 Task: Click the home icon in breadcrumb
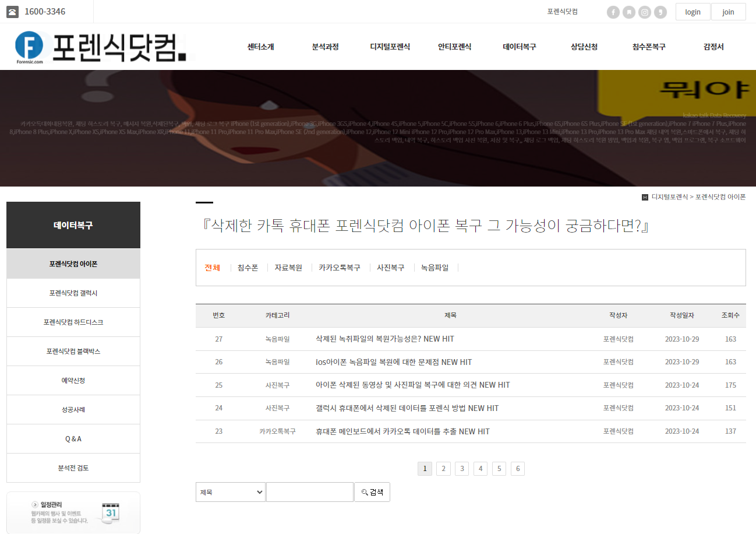click(645, 197)
